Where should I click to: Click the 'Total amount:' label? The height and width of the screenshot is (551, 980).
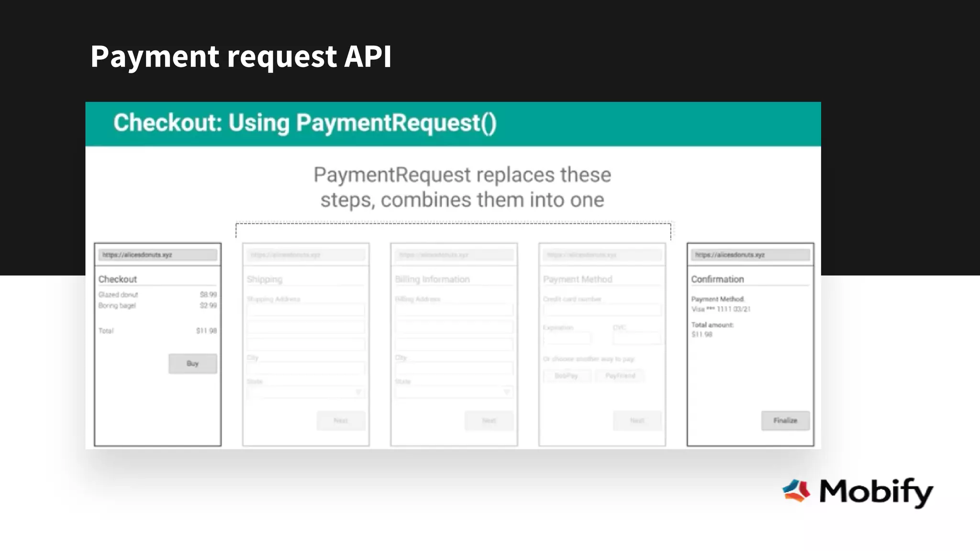pos(712,325)
